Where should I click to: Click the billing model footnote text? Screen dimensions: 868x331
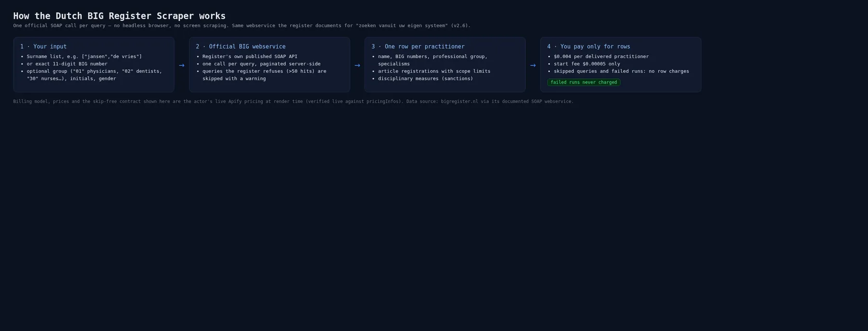coord(293,102)
